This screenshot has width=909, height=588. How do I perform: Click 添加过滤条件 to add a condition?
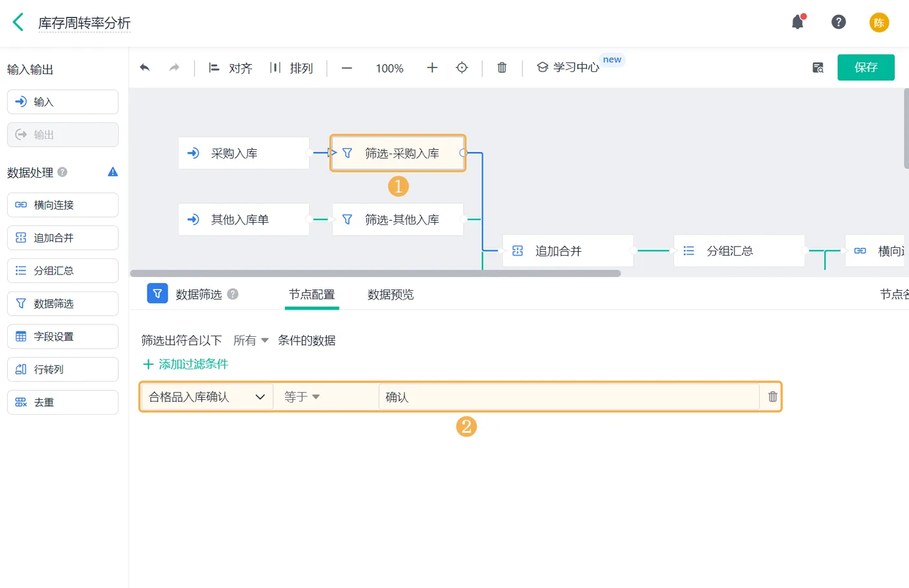click(x=186, y=364)
